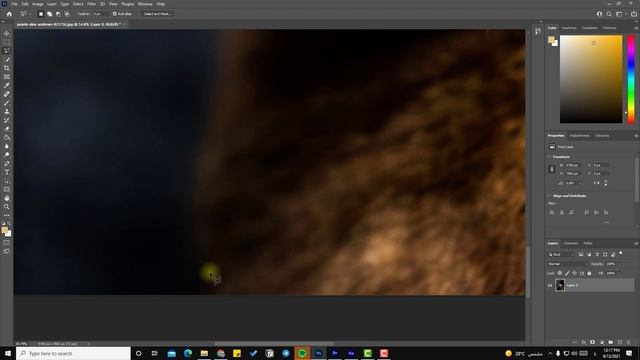Click the delete layer trash icon

[x=629, y=342]
